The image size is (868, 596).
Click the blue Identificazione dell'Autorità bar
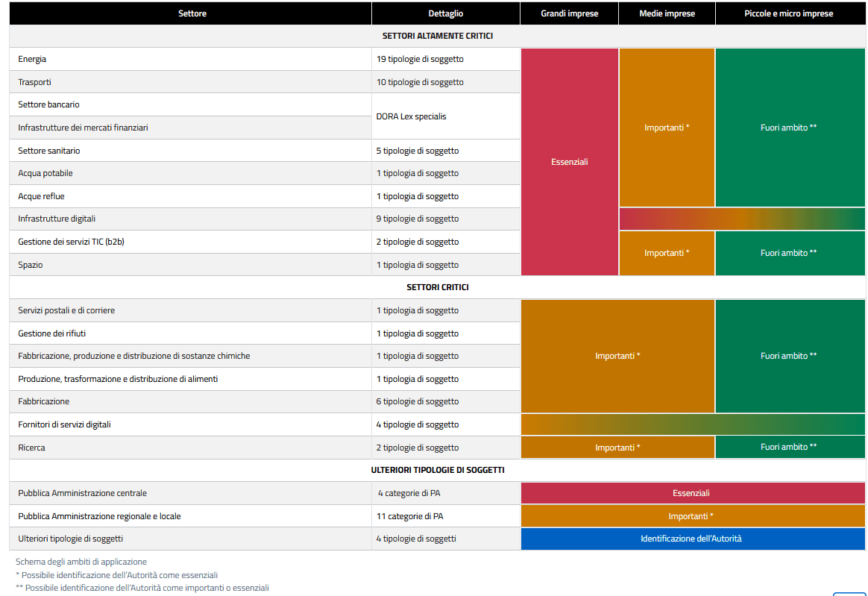(x=692, y=539)
